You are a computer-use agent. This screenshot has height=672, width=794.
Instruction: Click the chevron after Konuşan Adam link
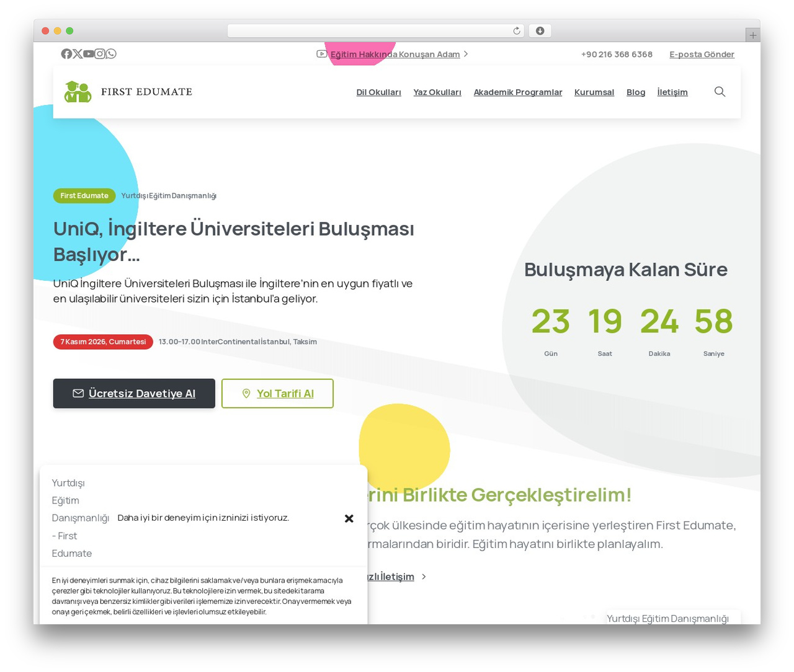coord(466,55)
